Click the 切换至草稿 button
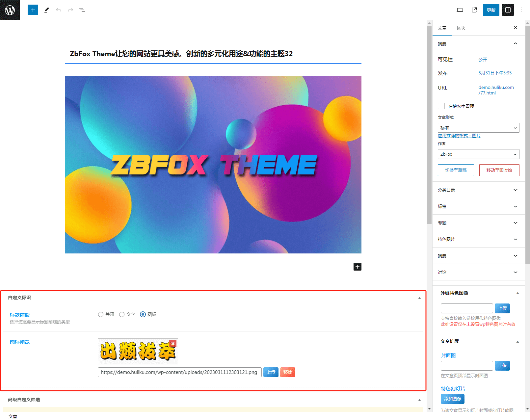This screenshot has height=420, width=530. tap(456, 170)
